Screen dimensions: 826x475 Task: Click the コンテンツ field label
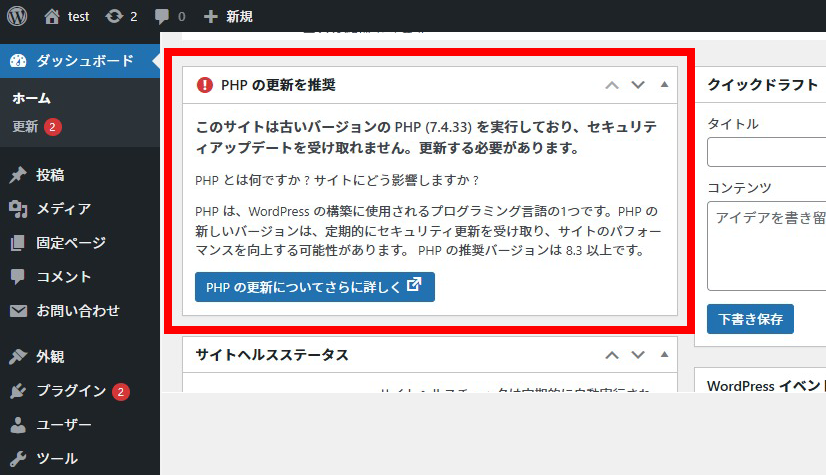point(739,188)
